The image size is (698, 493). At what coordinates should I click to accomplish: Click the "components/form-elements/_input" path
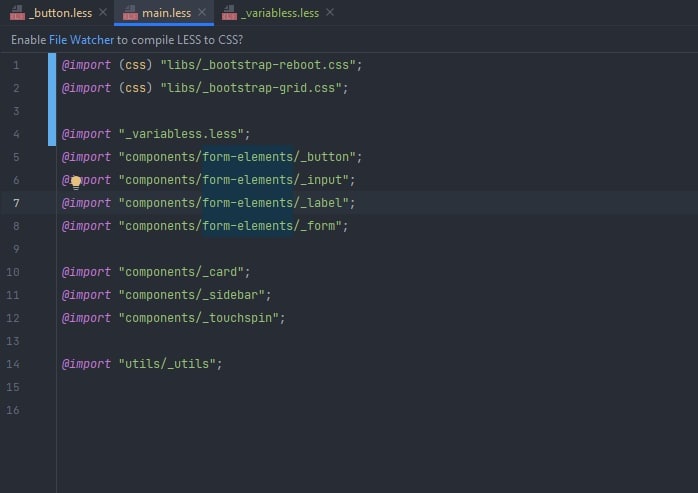coord(234,180)
